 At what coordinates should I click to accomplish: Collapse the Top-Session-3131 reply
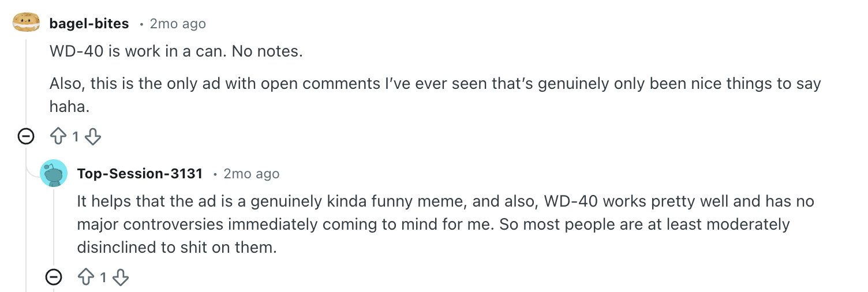tap(54, 278)
